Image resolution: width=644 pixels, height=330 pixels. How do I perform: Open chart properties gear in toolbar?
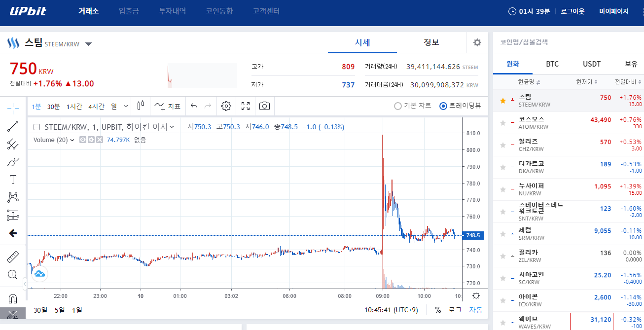coord(226,106)
